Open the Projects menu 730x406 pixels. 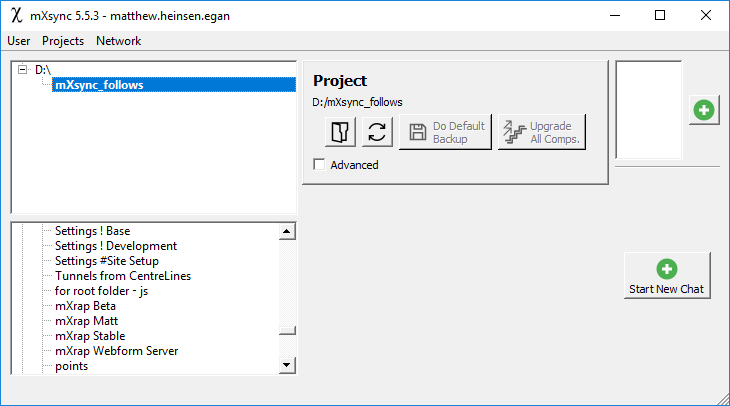coord(63,41)
